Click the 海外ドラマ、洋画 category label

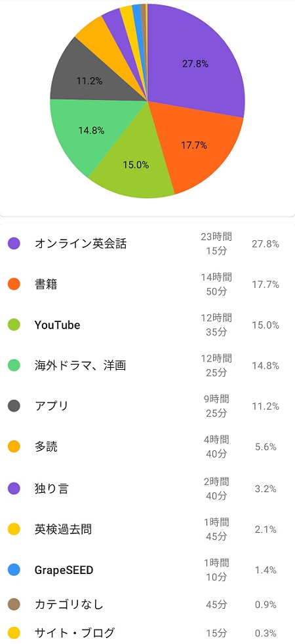click(80, 366)
